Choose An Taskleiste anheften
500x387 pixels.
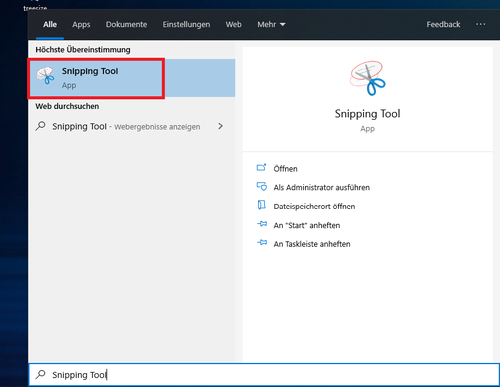click(x=312, y=244)
